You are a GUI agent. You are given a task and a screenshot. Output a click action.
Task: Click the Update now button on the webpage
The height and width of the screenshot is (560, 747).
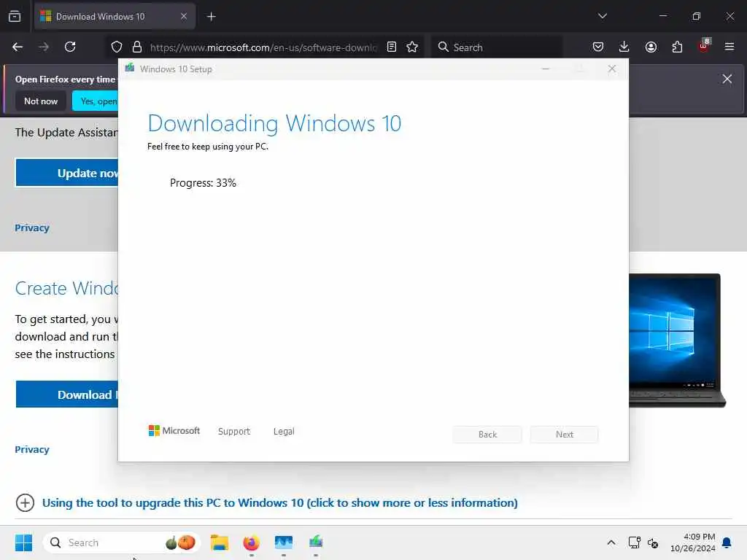tap(66, 173)
